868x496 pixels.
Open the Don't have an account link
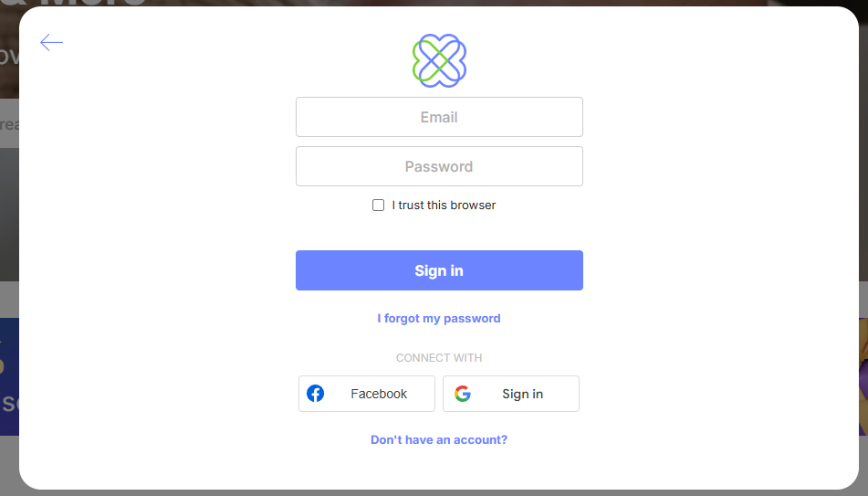coord(439,439)
